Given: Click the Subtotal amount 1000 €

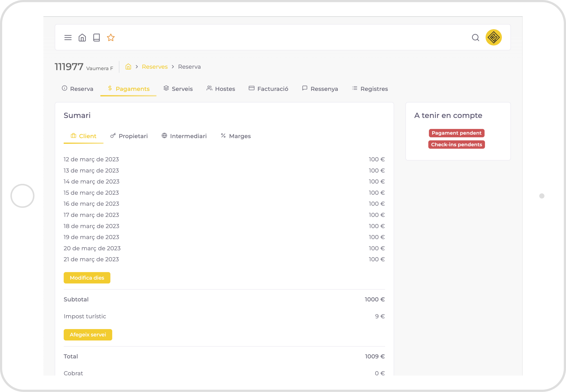Looking at the screenshot, I should [375, 299].
